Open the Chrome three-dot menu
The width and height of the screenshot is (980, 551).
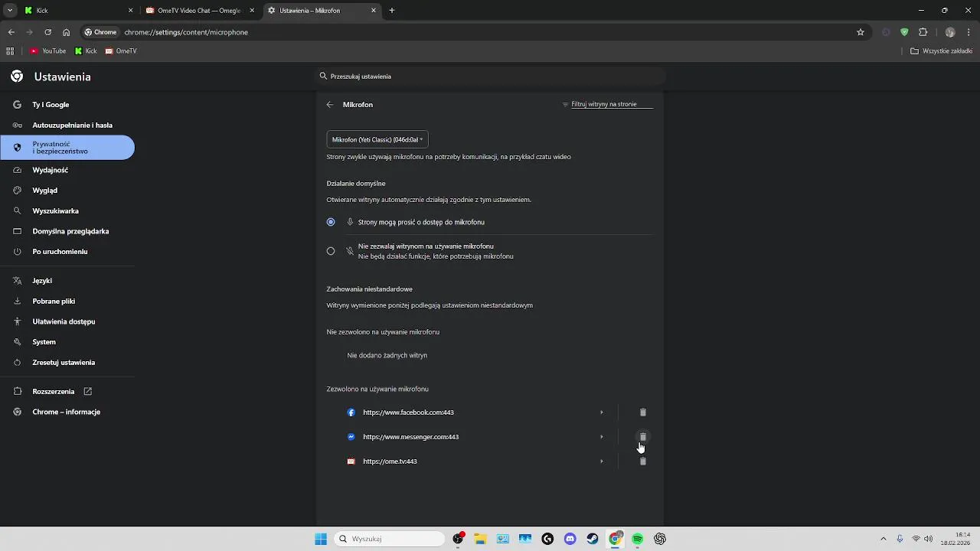pyautogui.click(x=969, y=32)
